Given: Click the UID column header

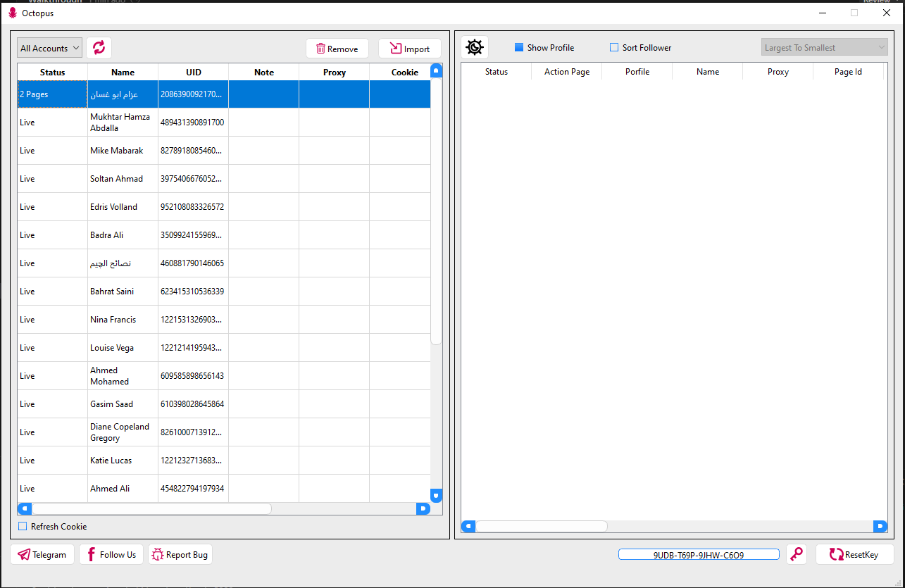Looking at the screenshot, I should coord(193,73).
